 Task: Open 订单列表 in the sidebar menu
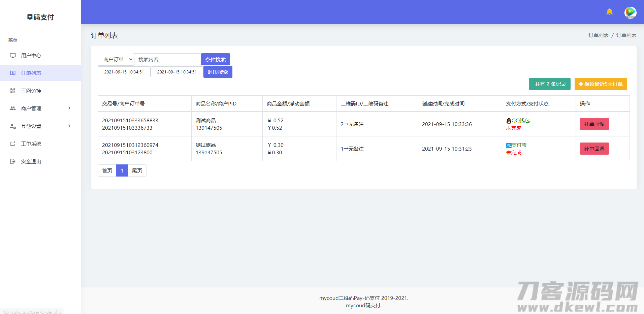(31, 73)
